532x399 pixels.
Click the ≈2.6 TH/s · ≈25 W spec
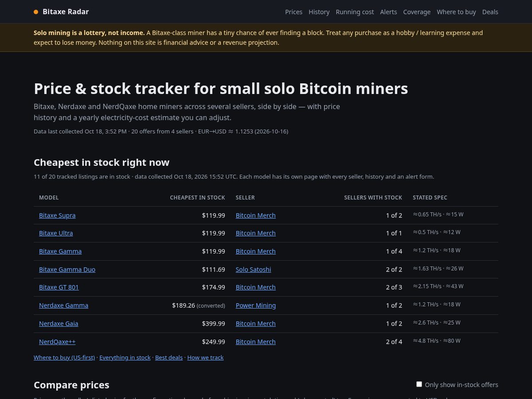click(437, 323)
